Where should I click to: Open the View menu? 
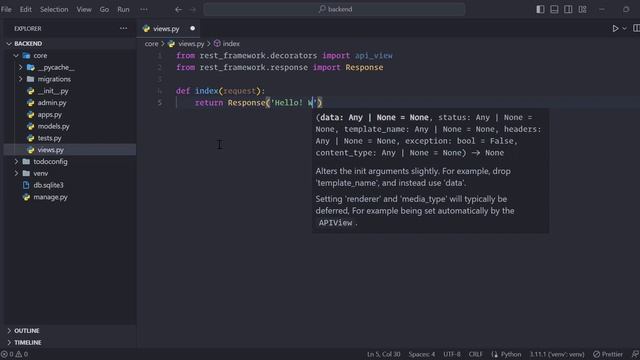(84, 9)
